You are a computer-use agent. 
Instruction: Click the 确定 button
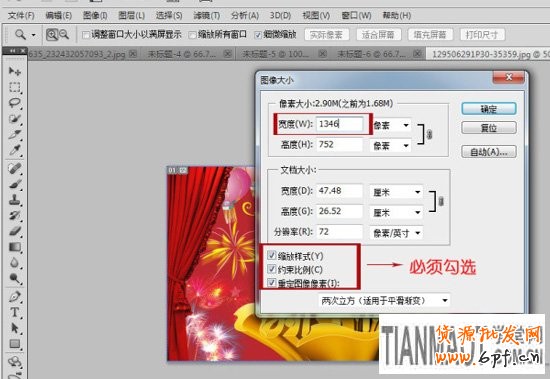[489, 109]
